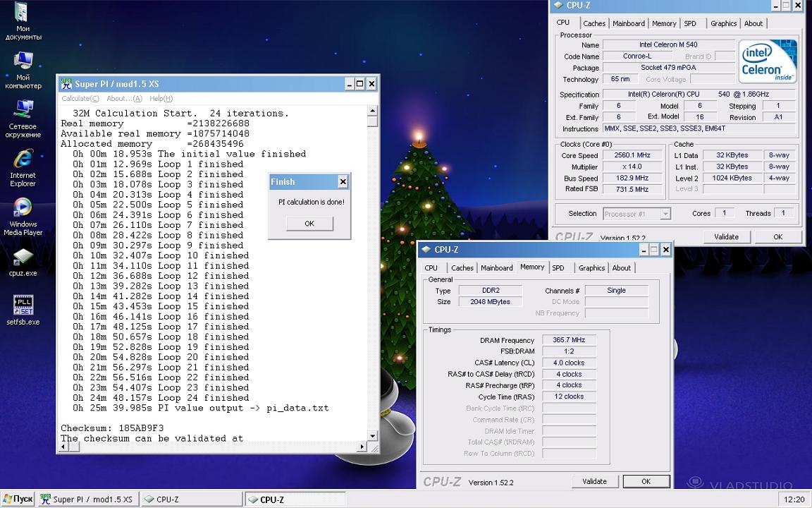Click scroll down arrow in Super PI log
Screen dimensions: 812x508
372,435
